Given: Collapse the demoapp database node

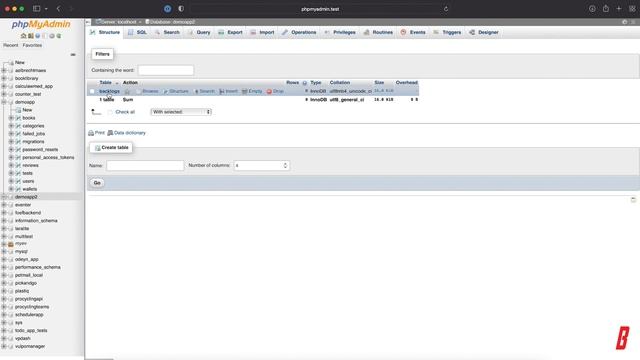Looking at the screenshot, I should point(4,102).
